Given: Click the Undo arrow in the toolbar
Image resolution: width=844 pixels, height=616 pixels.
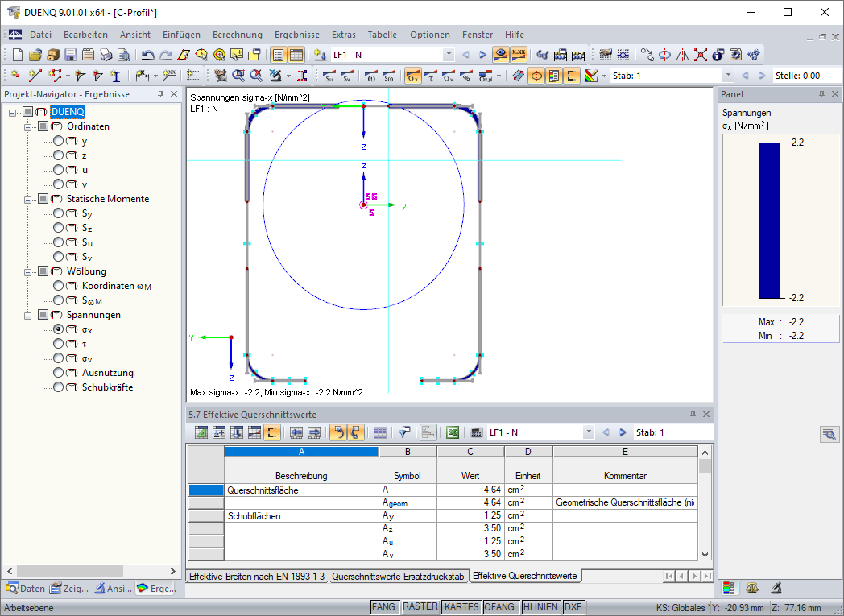Looking at the screenshot, I should click(147, 55).
